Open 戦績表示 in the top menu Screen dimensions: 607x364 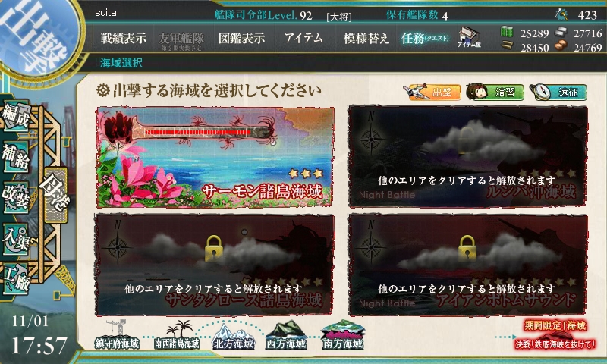pyautogui.click(x=124, y=38)
